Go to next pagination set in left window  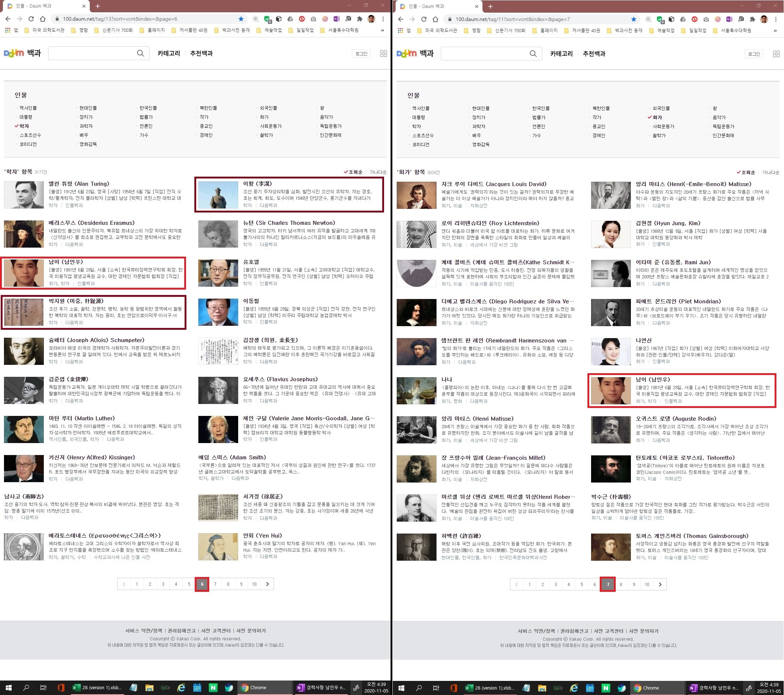[x=267, y=584]
